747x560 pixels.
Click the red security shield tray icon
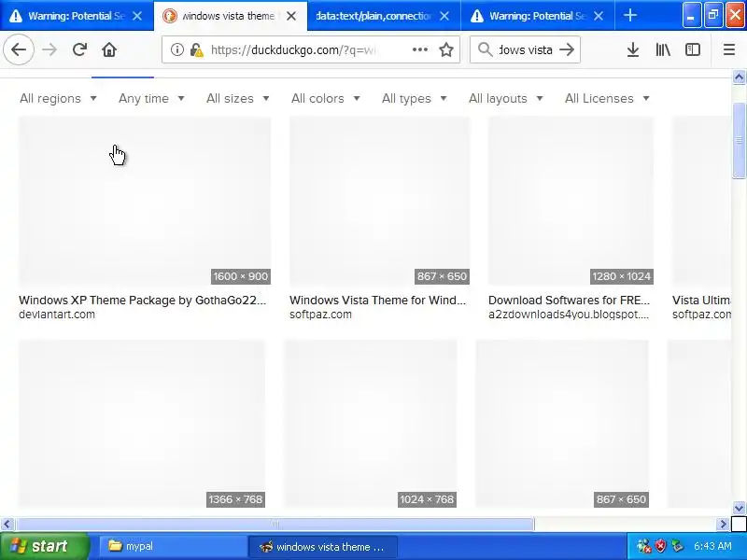[660, 546]
